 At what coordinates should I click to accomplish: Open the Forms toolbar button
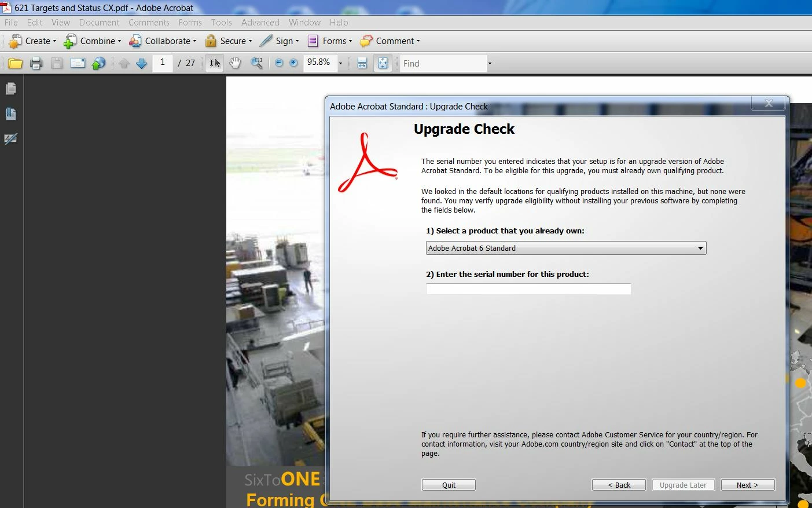click(x=329, y=41)
